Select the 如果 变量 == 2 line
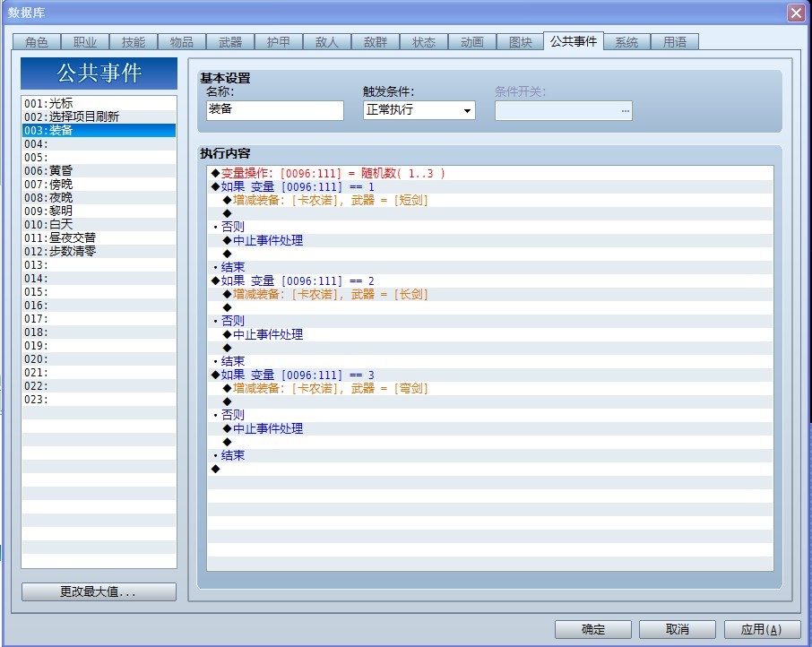 coord(490,281)
